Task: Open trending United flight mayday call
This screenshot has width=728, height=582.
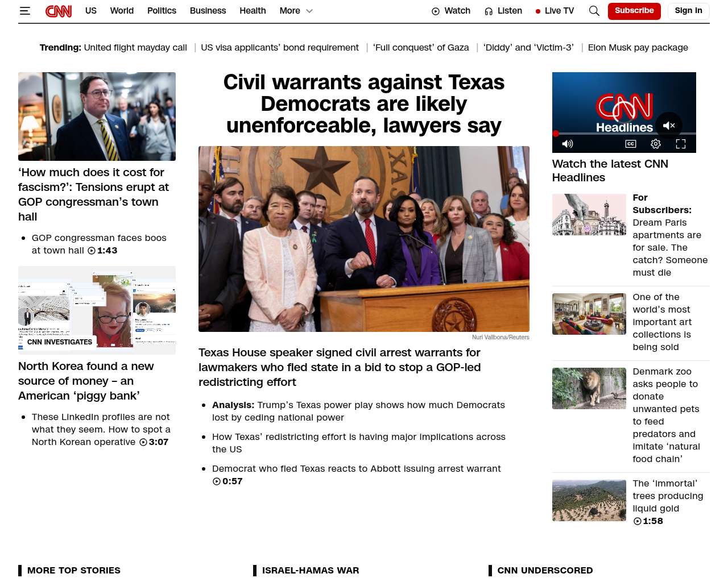Action: pos(135,48)
